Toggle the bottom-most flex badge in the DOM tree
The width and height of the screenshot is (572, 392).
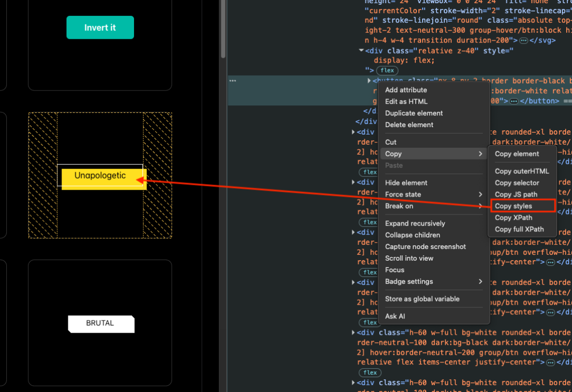tap(370, 372)
